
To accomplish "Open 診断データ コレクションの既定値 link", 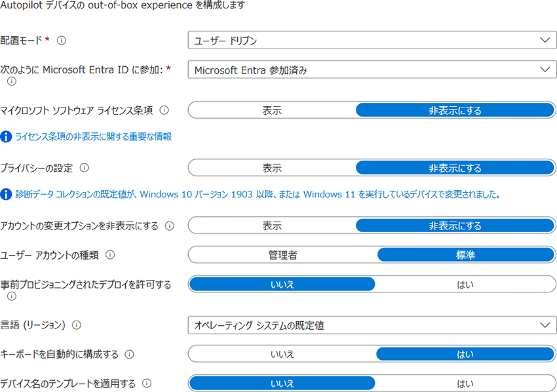I will pos(258,195).
